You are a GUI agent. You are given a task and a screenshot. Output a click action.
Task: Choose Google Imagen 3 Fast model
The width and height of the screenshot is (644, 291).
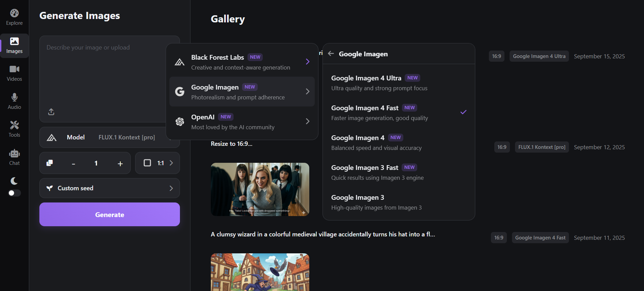(x=399, y=172)
